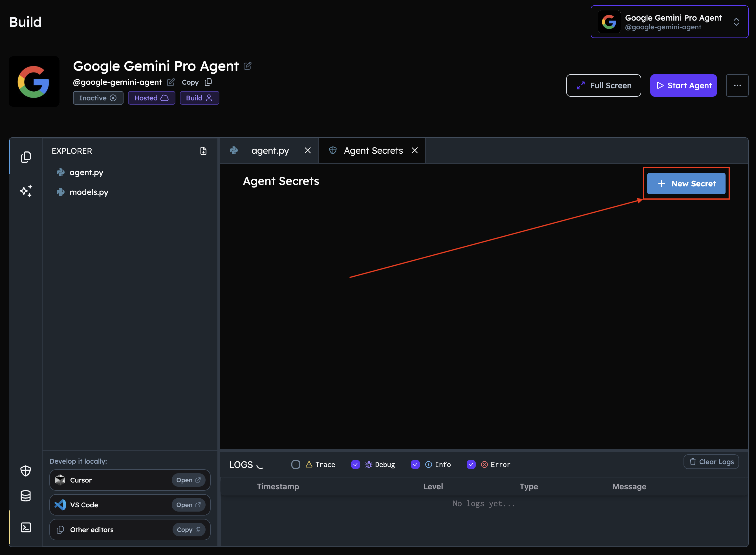Screen dimensions: 756x555
Task: Clear the logs
Action: [x=711, y=462]
